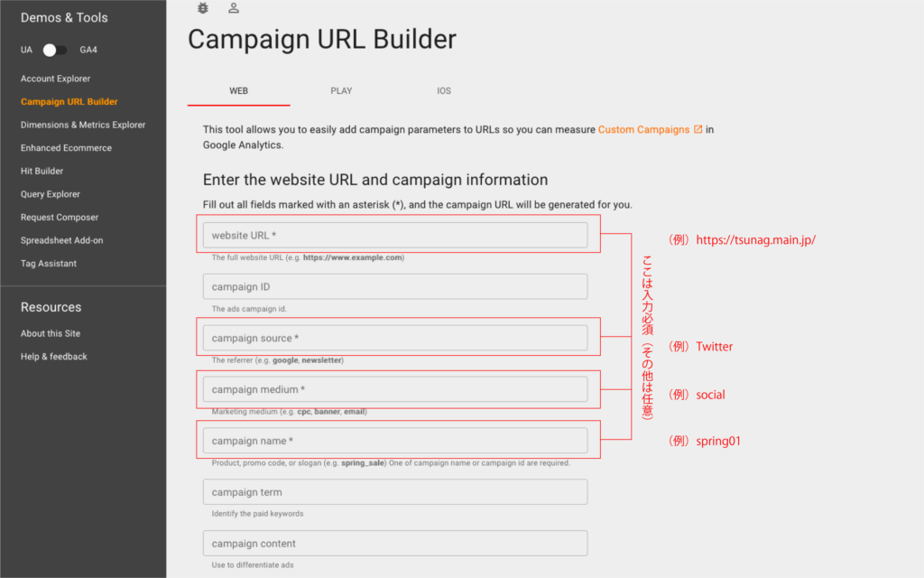The image size is (924, 578).
Task: Focus the campaign name input
Action: click(x=395, y=442)
